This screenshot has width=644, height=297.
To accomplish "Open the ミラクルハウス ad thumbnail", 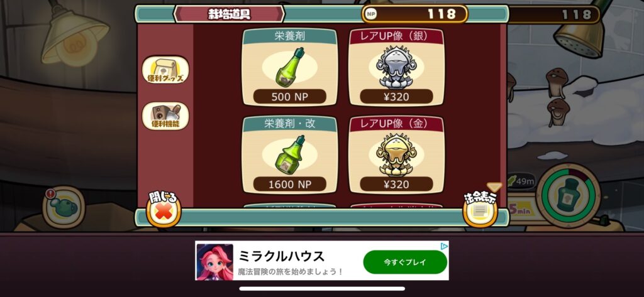I will tap(215, 262).
